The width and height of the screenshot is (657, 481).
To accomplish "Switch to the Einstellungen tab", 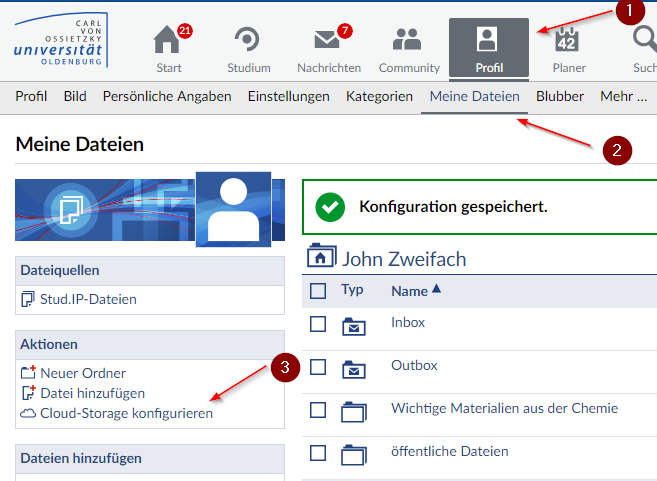I will [x=288, y=96].
